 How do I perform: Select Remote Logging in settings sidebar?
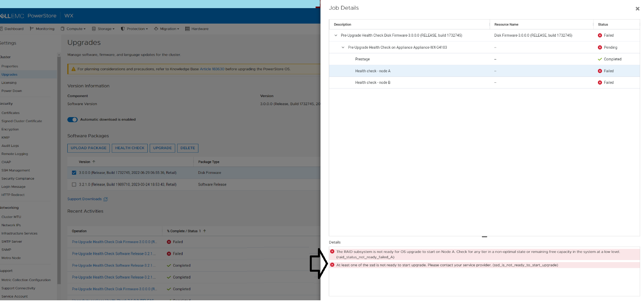(15, 154)
